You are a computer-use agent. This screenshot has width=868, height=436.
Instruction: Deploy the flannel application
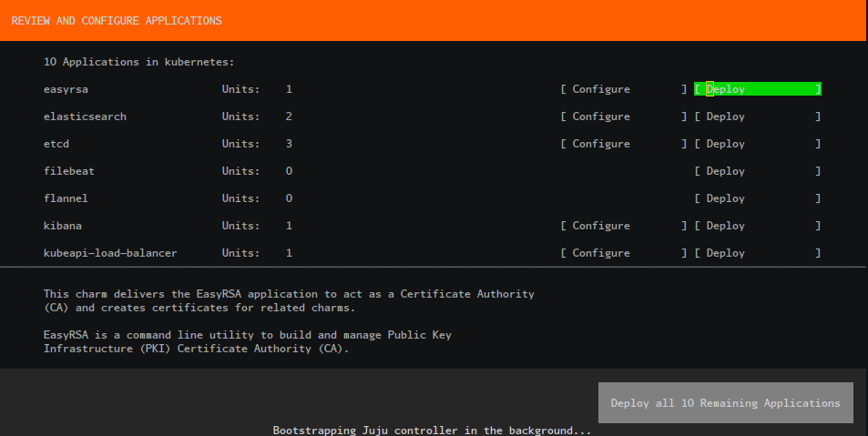757,198
